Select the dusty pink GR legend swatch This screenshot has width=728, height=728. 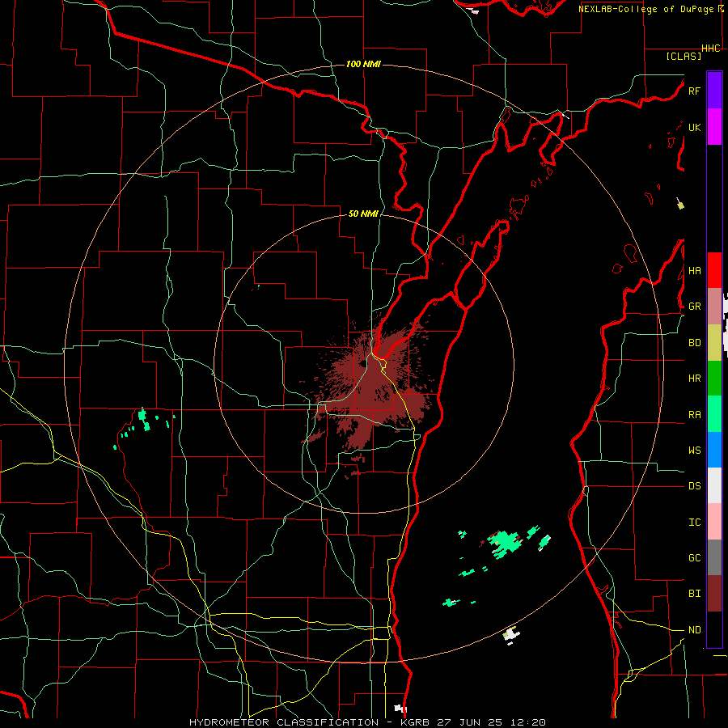[x=714, y=307]
